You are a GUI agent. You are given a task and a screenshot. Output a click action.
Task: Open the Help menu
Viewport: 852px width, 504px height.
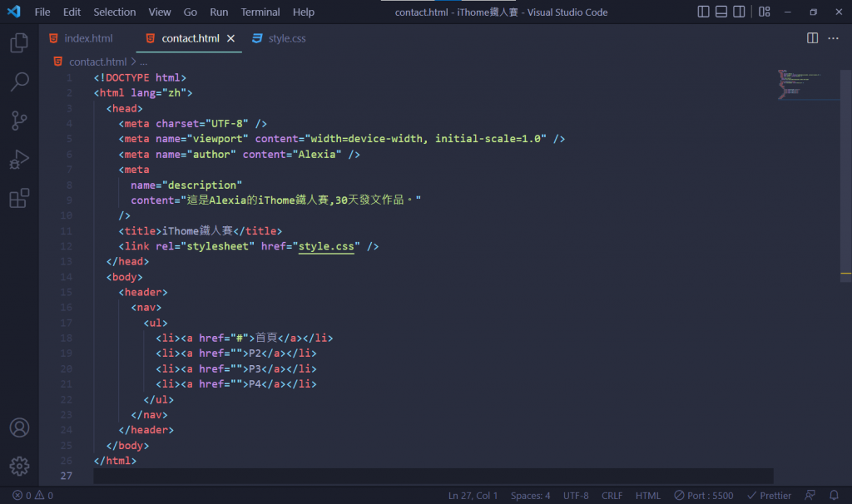tap(304, 12)
